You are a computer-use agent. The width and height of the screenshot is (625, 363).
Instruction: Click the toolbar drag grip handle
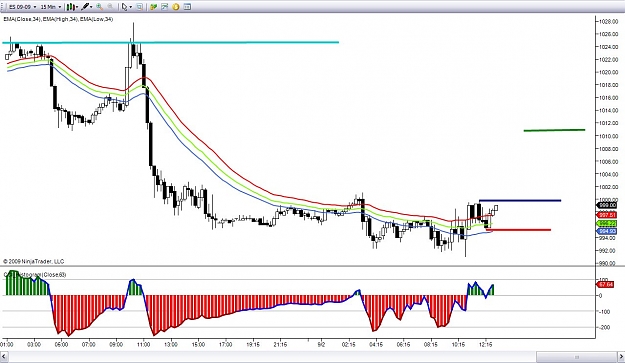[3, 7]
